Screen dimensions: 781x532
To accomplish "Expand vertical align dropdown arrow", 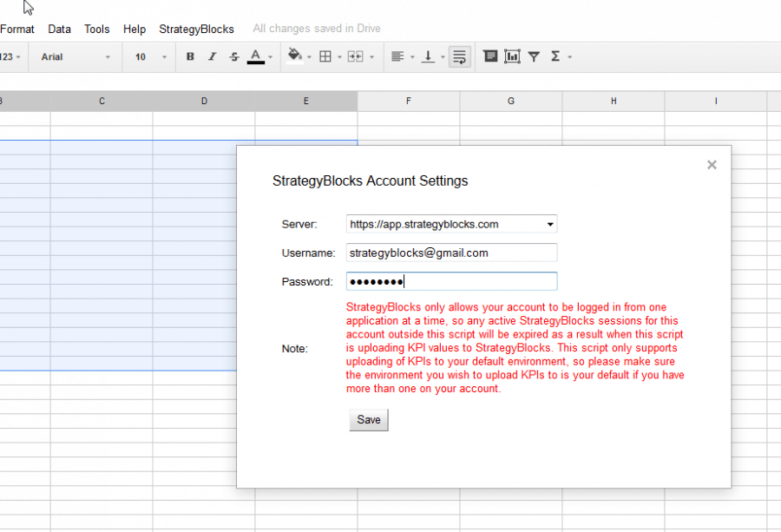I will 443,57.
